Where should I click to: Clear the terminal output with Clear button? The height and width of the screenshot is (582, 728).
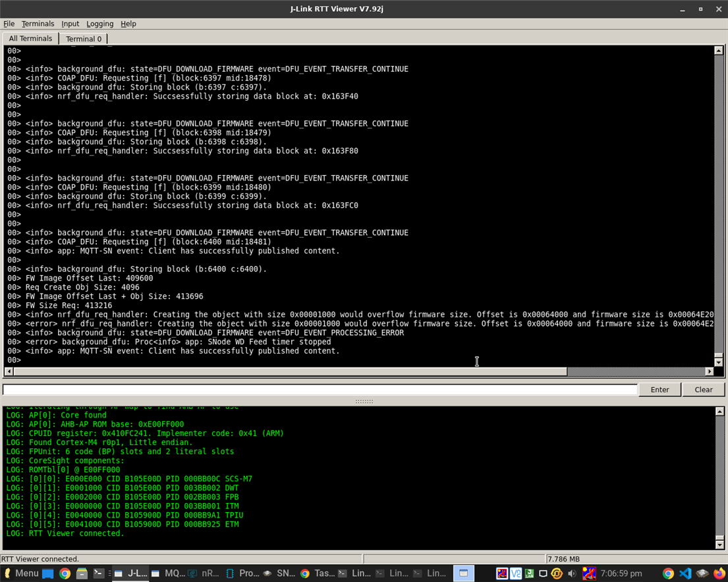point(704,389)
